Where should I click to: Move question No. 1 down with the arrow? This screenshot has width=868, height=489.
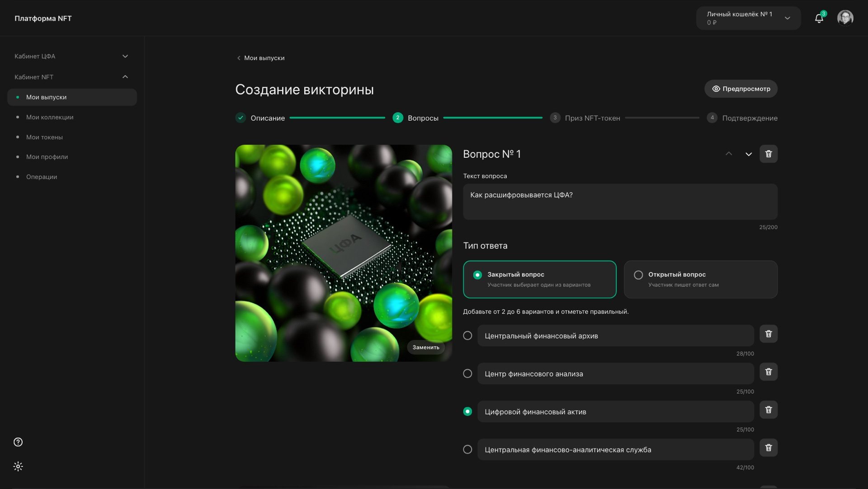[749, 154]
